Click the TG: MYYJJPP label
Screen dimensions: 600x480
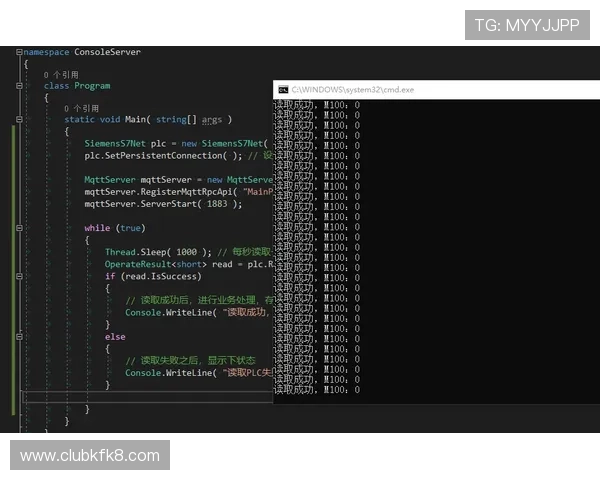526,25
